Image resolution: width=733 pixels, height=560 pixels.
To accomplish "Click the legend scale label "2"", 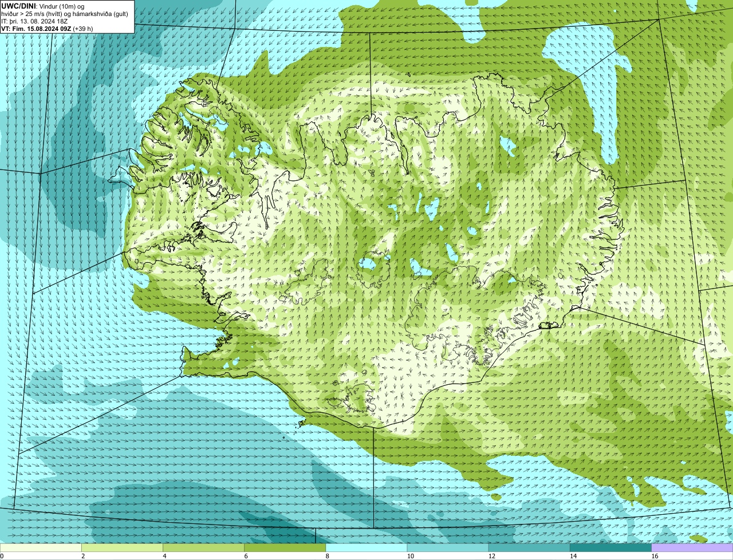I will [83, 556].
